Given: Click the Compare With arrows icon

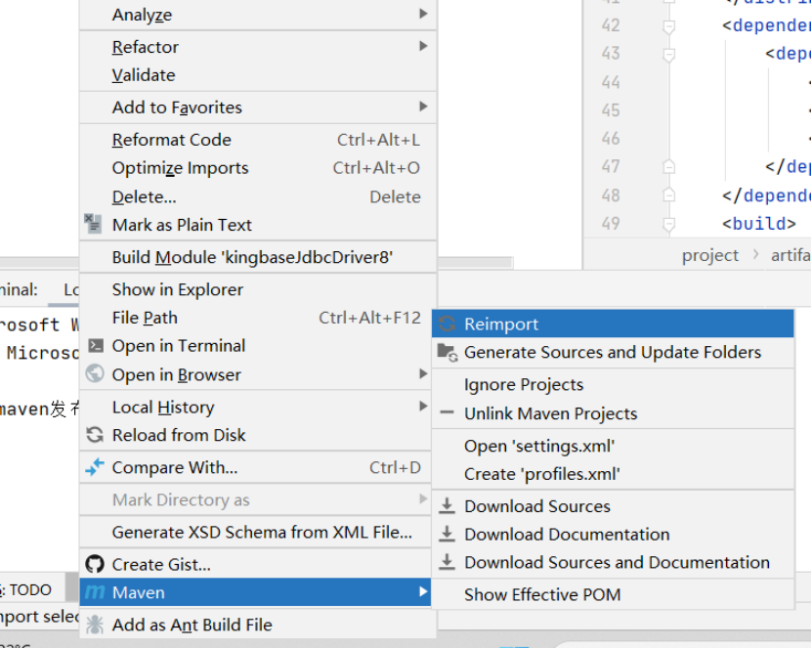Looking at the screenshot, I should point(95,467).
